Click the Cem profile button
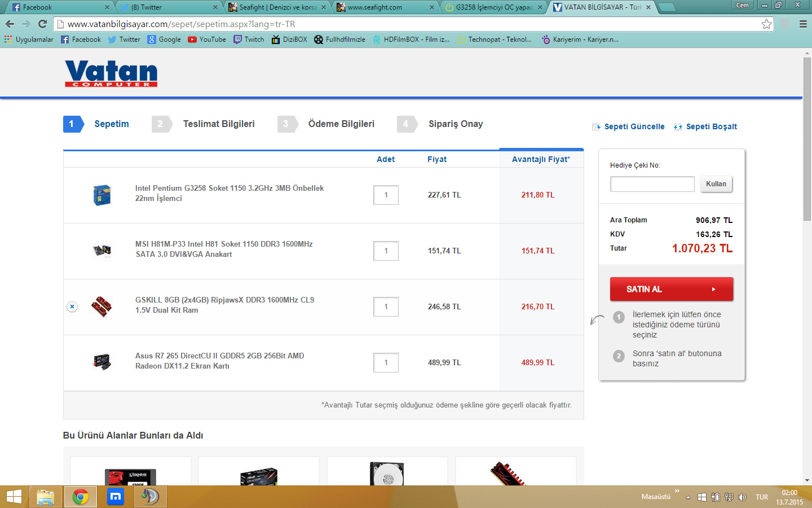 click(x=742, y=5)
